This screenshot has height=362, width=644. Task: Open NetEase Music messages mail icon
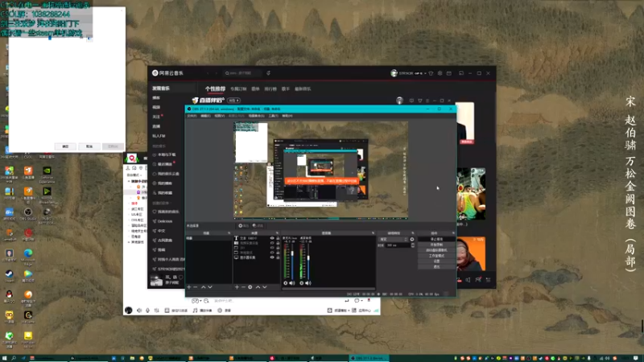click(449, 73)
